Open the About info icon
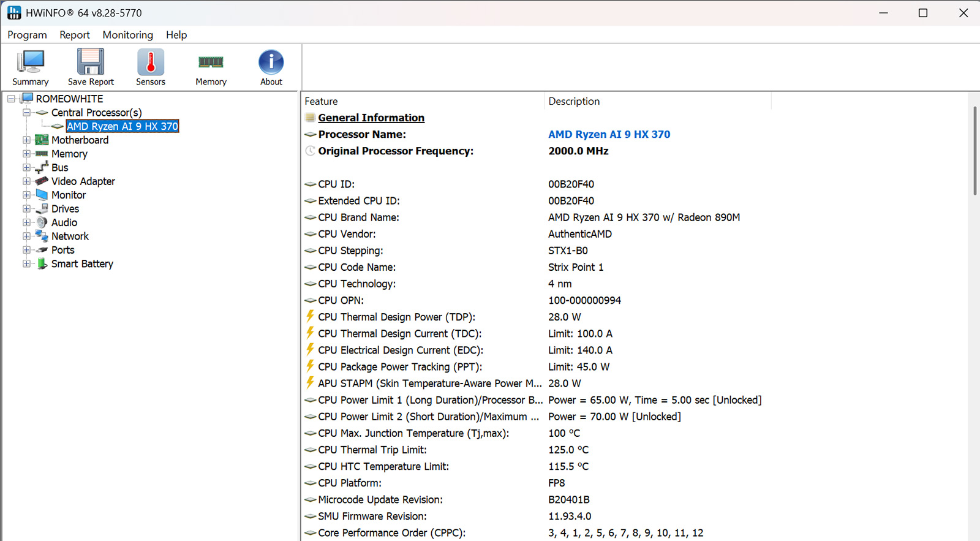The width and height of the screenshot is (980, 541). pyautogui.click(x=271, y=62)
